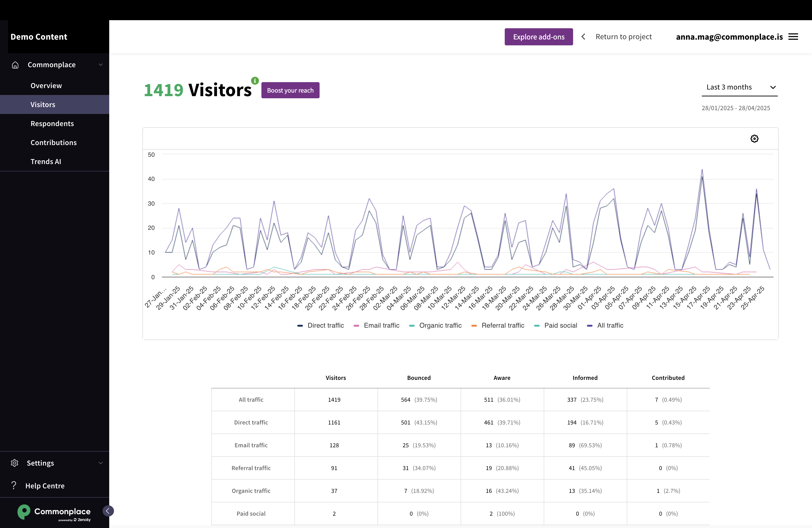This screenshot has height=528, width=812.
Task: Open chart settings gear icon
Action: click(754, 138)
